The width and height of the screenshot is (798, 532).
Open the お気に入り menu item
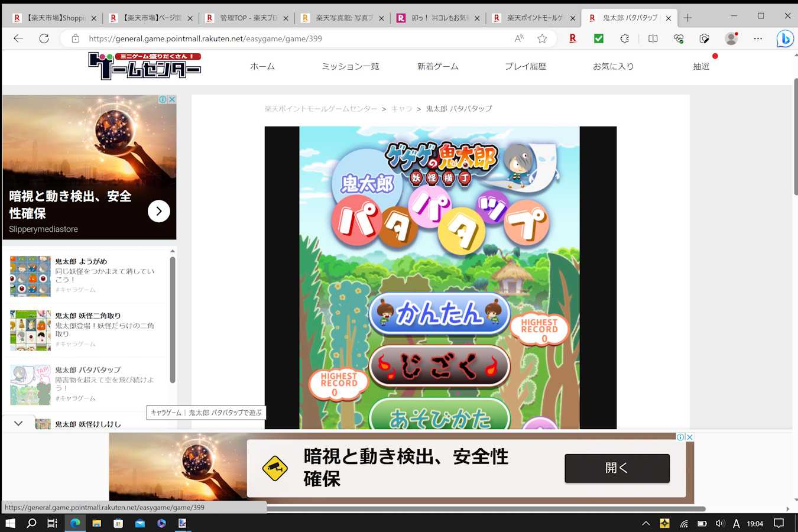coord(613,66)
